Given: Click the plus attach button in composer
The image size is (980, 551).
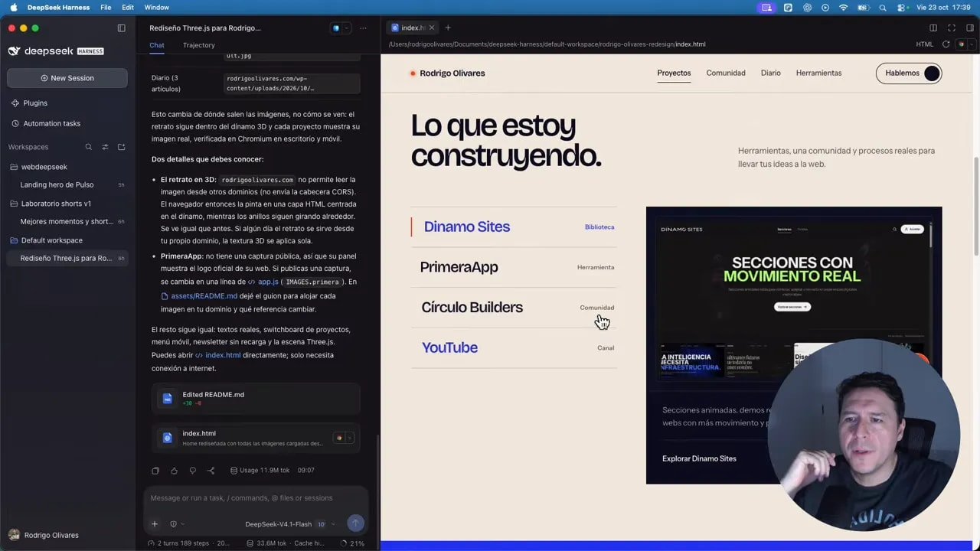Looking at the screenshot, I should pyautogui.click(x=155, y=524).
